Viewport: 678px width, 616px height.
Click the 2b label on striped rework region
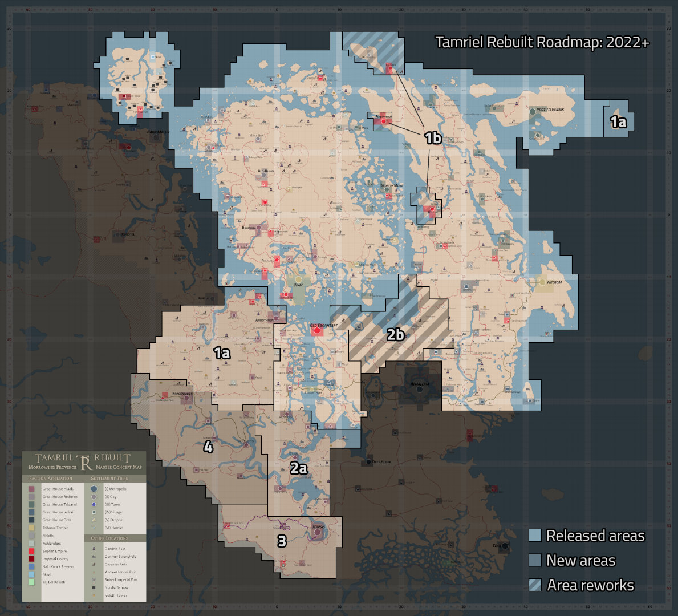(x=395, y=334)
